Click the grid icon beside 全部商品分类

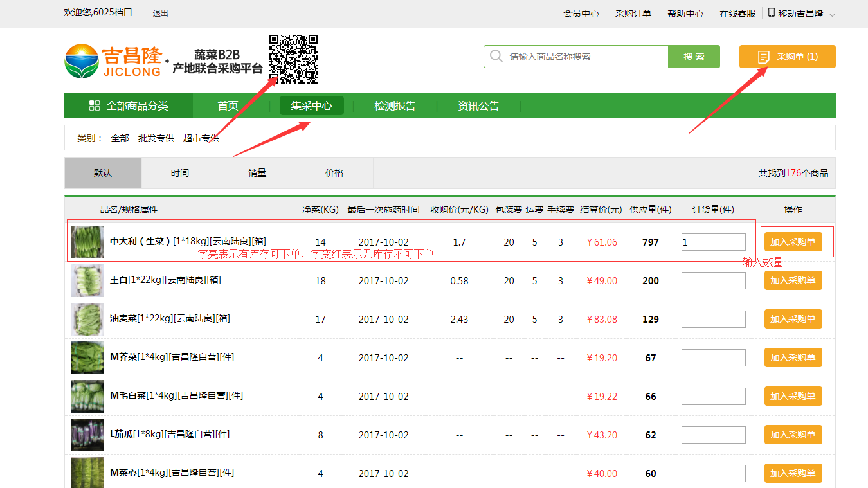(x=95, y=106)
